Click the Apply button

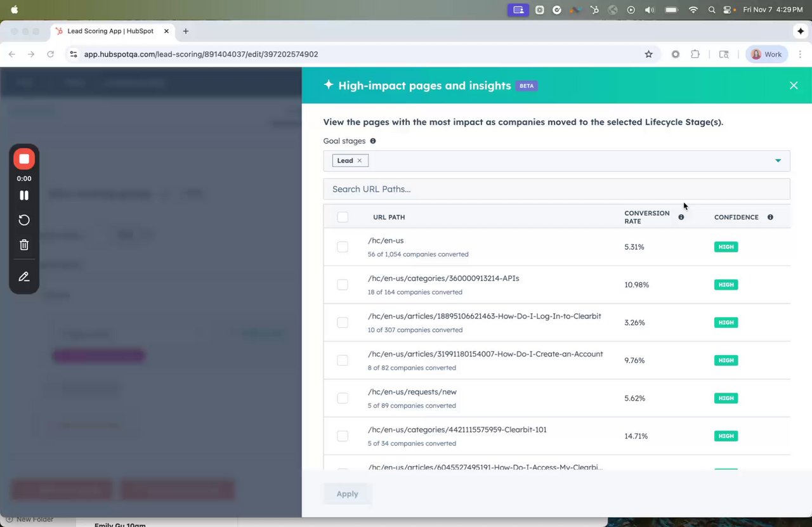tap(347, 493)
